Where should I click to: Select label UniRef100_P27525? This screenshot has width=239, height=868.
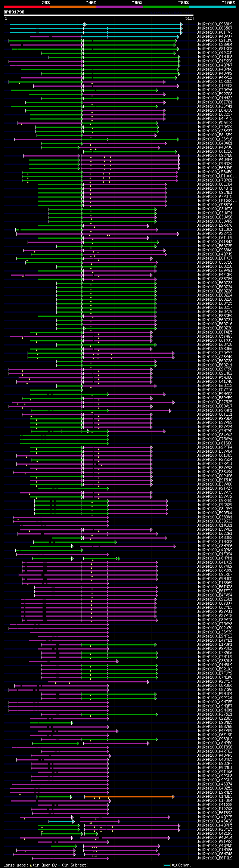click(x=214, y=402)
